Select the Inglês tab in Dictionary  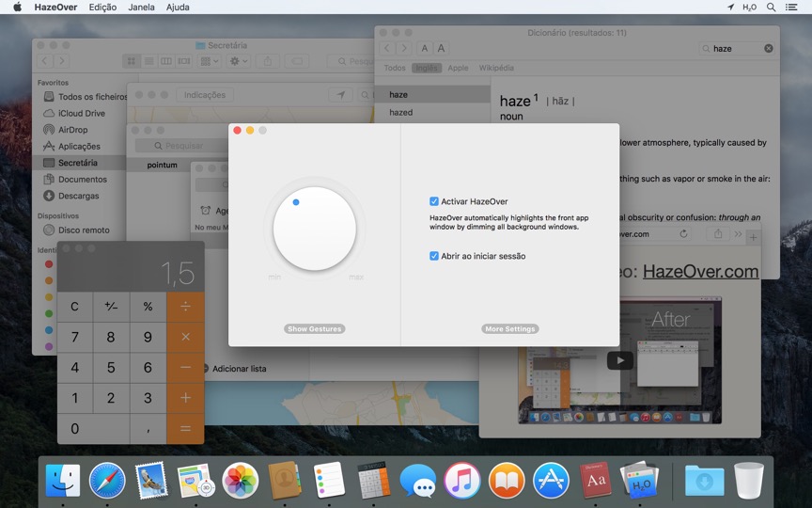click(426, 68)
